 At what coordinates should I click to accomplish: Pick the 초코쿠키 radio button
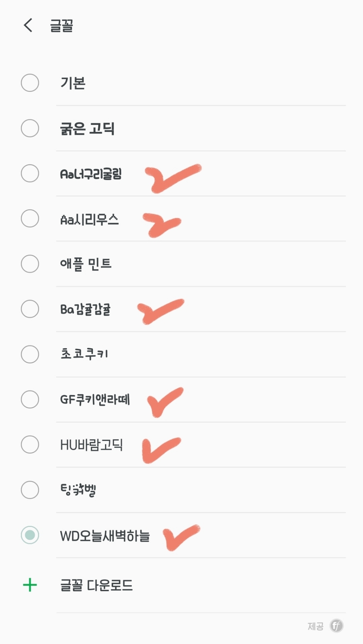tap(30, 354)
